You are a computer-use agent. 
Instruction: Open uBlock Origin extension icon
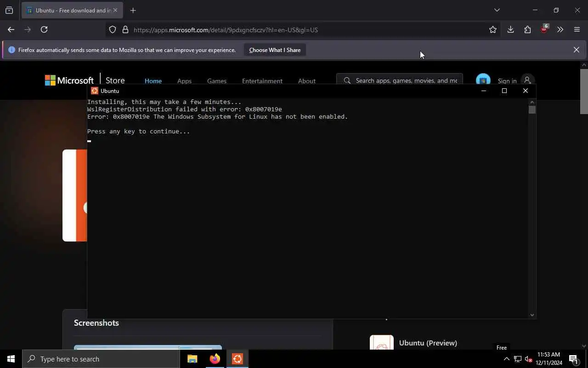click(544, 29)
